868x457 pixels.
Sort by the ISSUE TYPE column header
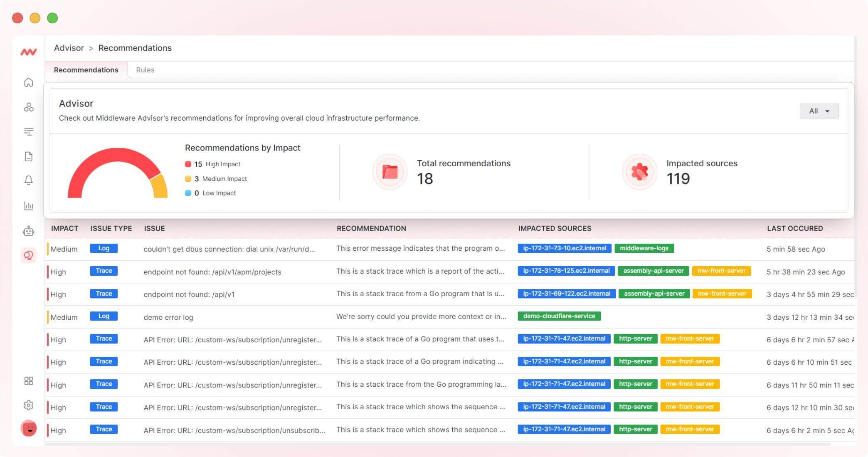pyautogui.click(x=111, y=228)
